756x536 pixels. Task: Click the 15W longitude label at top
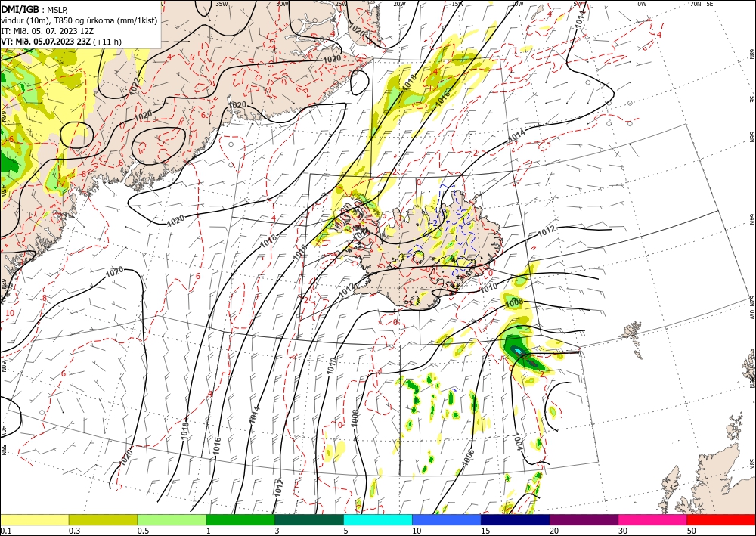457,3
